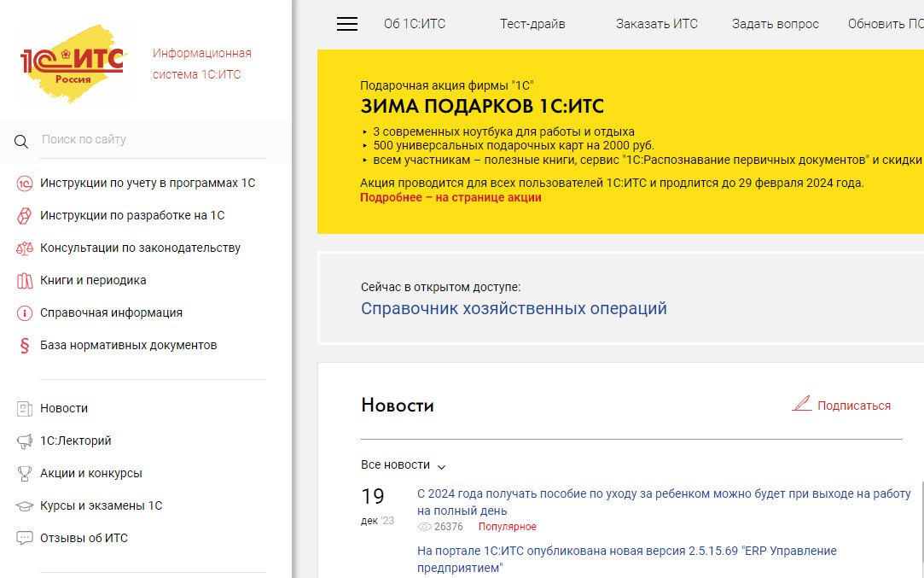The image size is (924, 578).
Task: Click the scales icon for Консультации по законодательству
Action: 24,248
